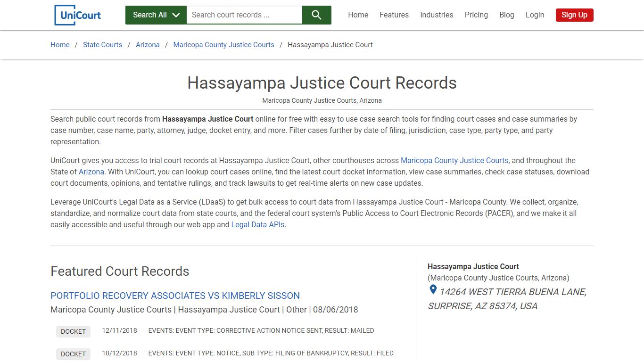The image size is (644, 362).
Task: Click the magnifier search button
Action: [x=317, y=15]
